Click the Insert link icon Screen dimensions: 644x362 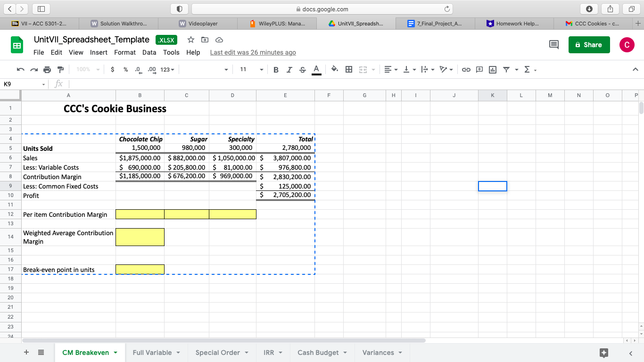pos(466,69)
